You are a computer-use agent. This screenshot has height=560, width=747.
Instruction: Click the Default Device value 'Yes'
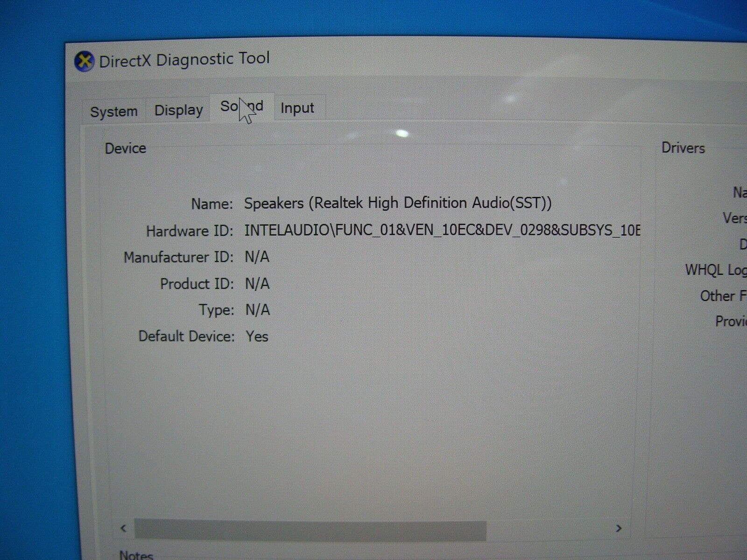[x=257, y=336]
